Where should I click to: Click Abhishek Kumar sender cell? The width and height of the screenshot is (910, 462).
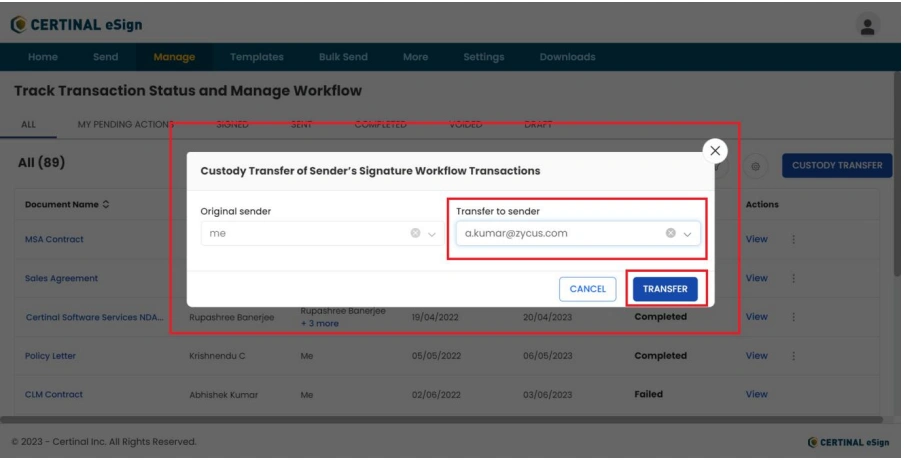pyautogui.click(x=223, y=395)
